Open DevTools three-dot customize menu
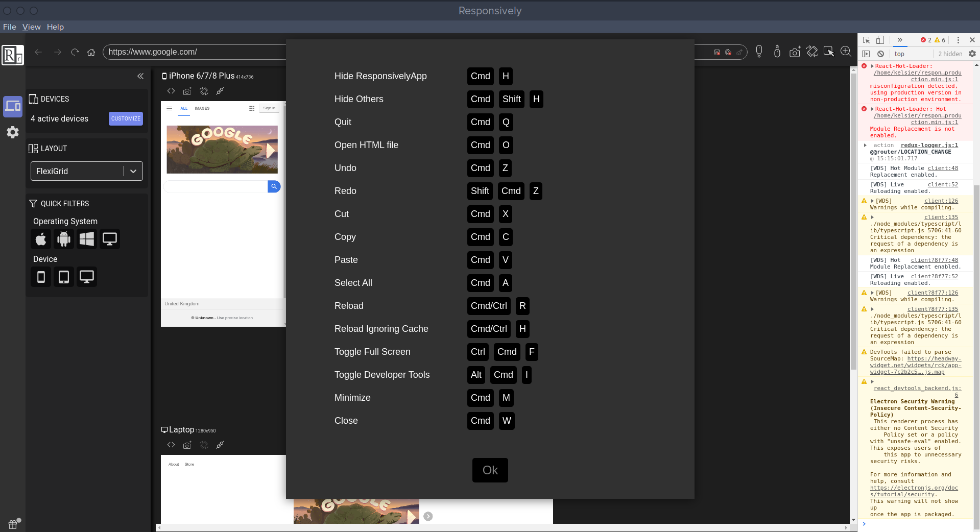 click(958, 40)
